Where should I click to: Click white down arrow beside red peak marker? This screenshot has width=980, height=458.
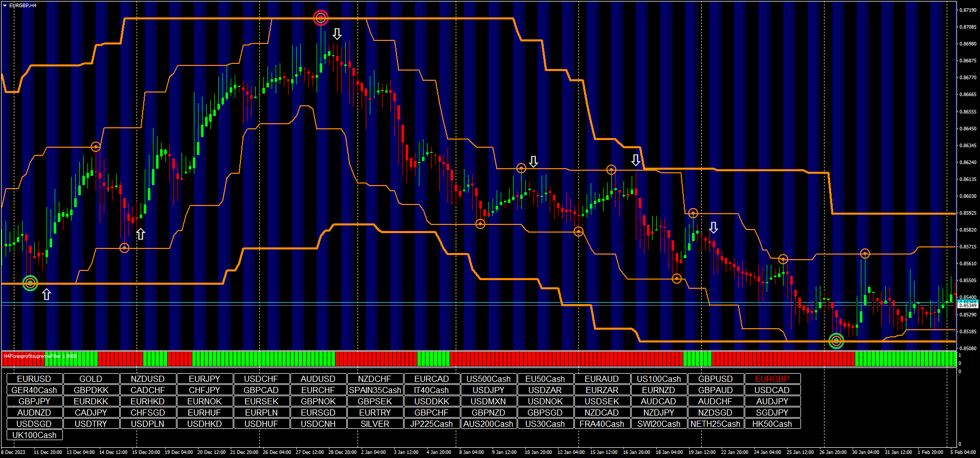[x=337, y=34]
